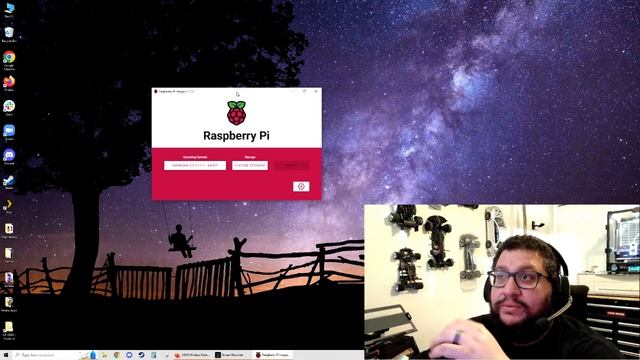Image resolution: width=640 pixels, height=360 pixels.
Task: Close the Raspberry Pi Imager window
Action: [x=316, y=91]
